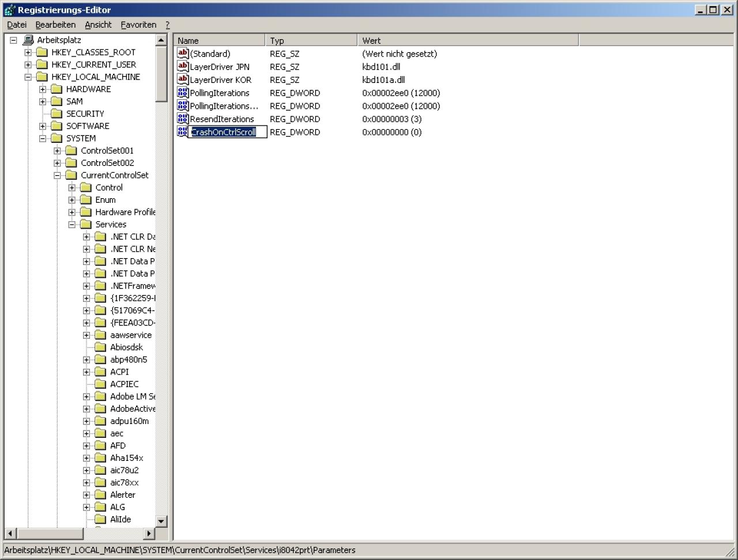Collapse the Arbeitsplatz root node
The width and height of the screenshot is (738, 560).
click(13, 40)
